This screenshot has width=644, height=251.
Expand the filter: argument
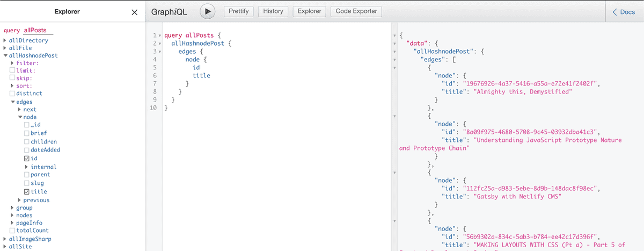tap(12, 63)
